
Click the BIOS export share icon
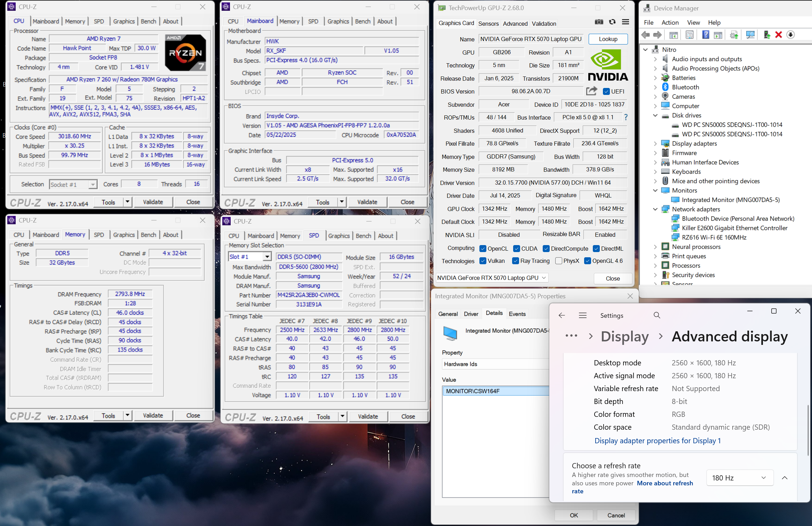591,91
